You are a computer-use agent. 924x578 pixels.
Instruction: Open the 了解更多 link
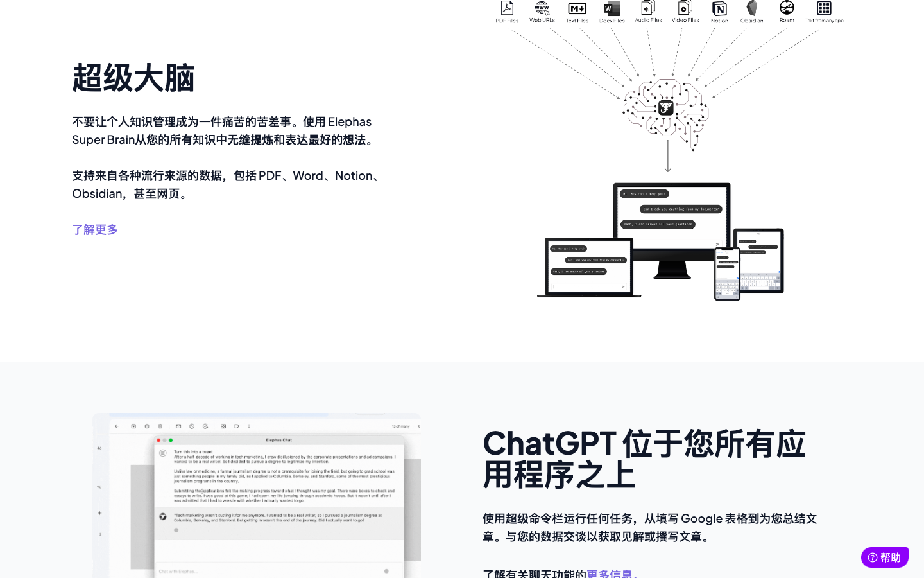tap(95, 230)
